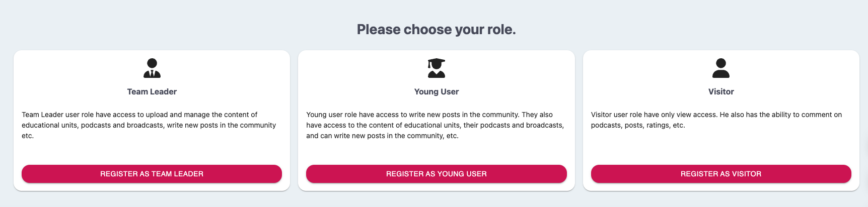This screenshot has width=868, height=207.
Task: Select the "Team Leader" role title
Action: pos(152,91)
